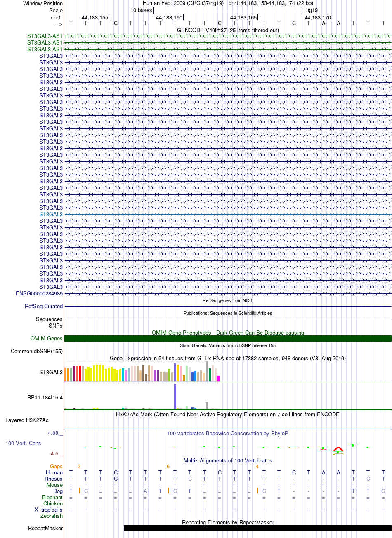Open OMIM Gene Phenotypes track title
Screen dimensions: 392x538
(228, 333)
